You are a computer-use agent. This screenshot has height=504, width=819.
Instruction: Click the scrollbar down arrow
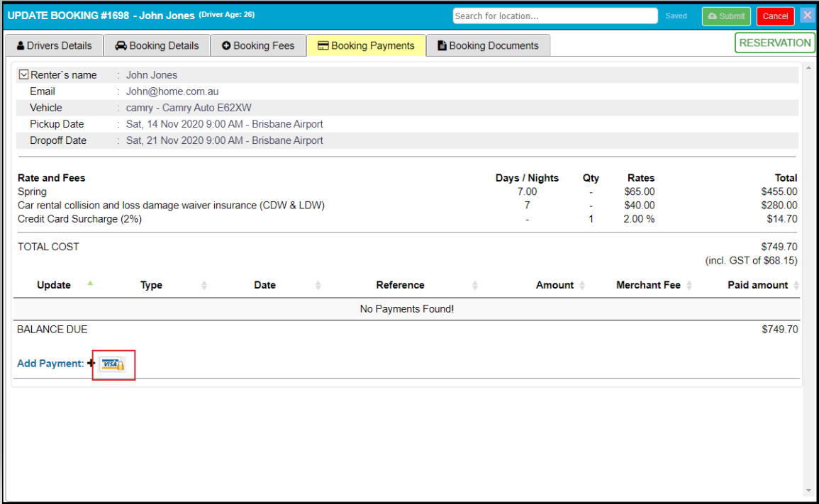click(x=808, y=491)
